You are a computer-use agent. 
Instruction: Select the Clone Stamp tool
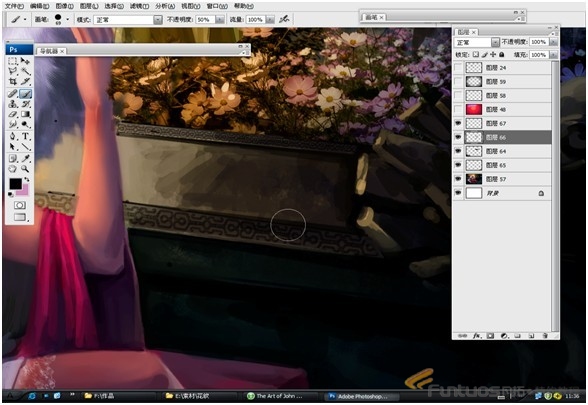pyautogui.click(x=13, y=104)
